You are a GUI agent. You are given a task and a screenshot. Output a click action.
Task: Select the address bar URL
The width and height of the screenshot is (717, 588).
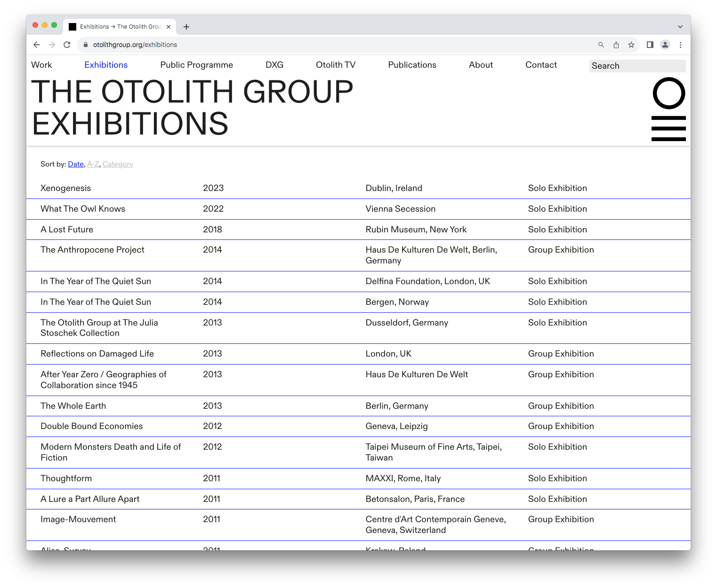click(x=135, y=45)
